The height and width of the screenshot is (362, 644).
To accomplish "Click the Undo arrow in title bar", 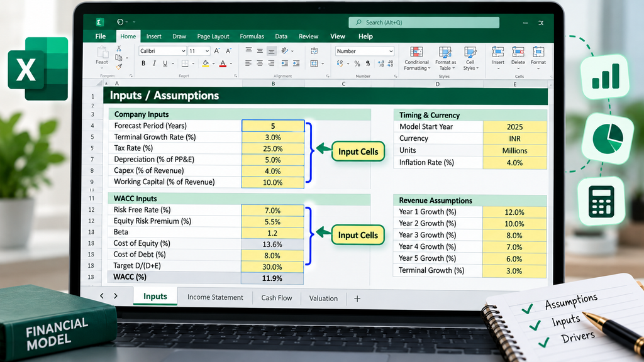I will [x=120, y=22].
